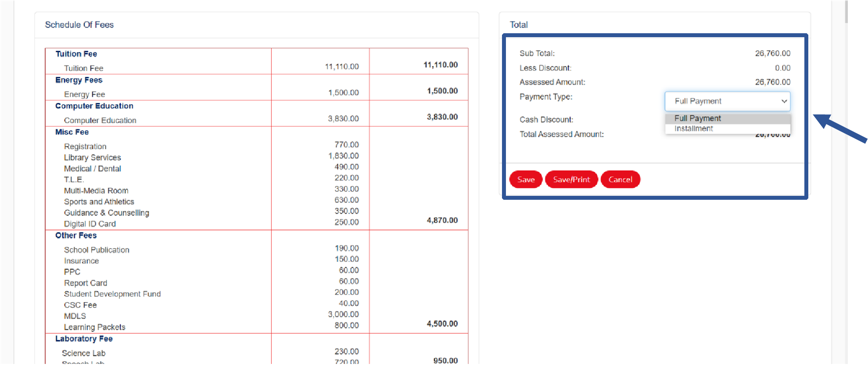Click the Energy Fees subtotal 1,500.00 bold
The width and height of the screenshot is (868, 377).
coord(442,91)
